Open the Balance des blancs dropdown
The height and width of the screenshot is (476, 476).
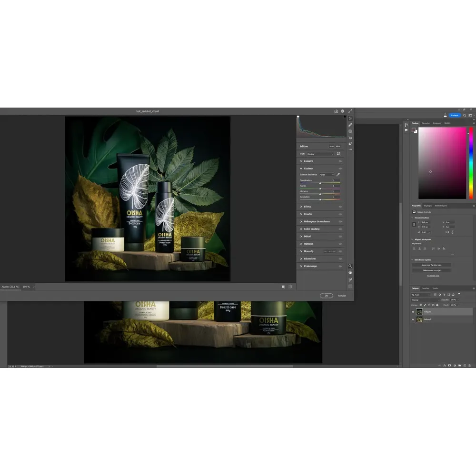coord(327,175)
